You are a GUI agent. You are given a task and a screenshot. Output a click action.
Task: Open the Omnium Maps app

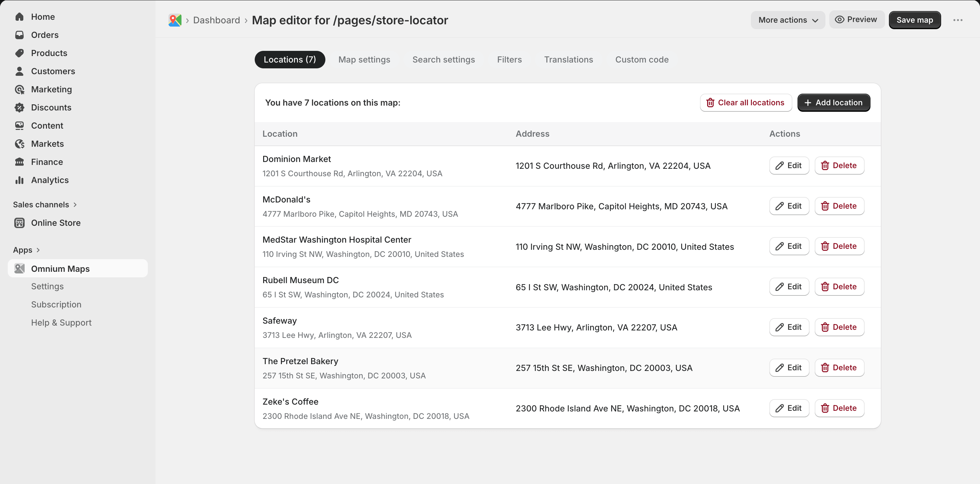coord(60,269)
